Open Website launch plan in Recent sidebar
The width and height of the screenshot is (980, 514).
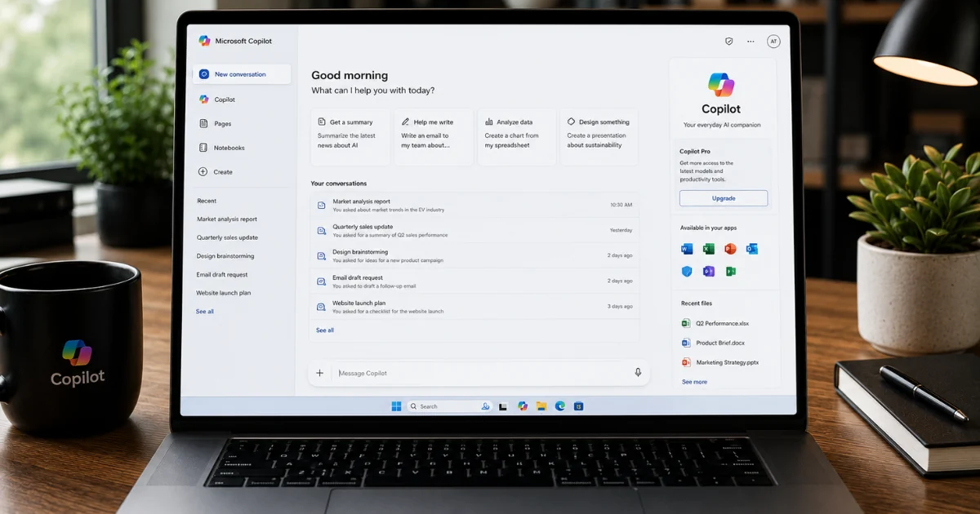[x=224, y=293]
